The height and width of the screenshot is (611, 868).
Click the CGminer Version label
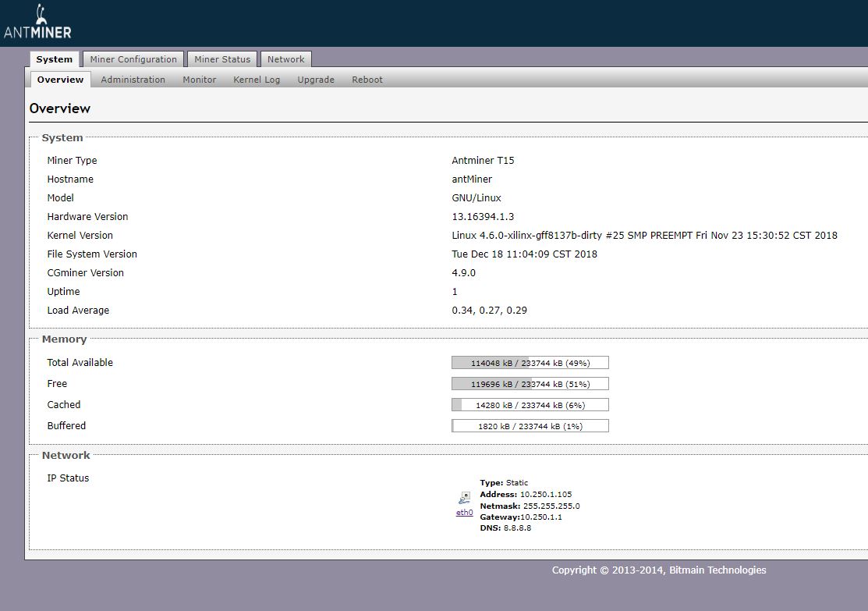85,273
